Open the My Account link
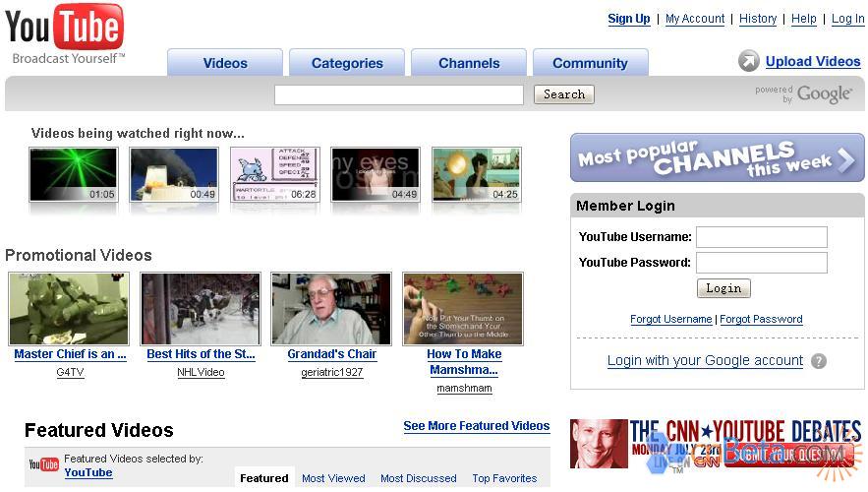Screen dimensions: 868x492 coord(695,19)
